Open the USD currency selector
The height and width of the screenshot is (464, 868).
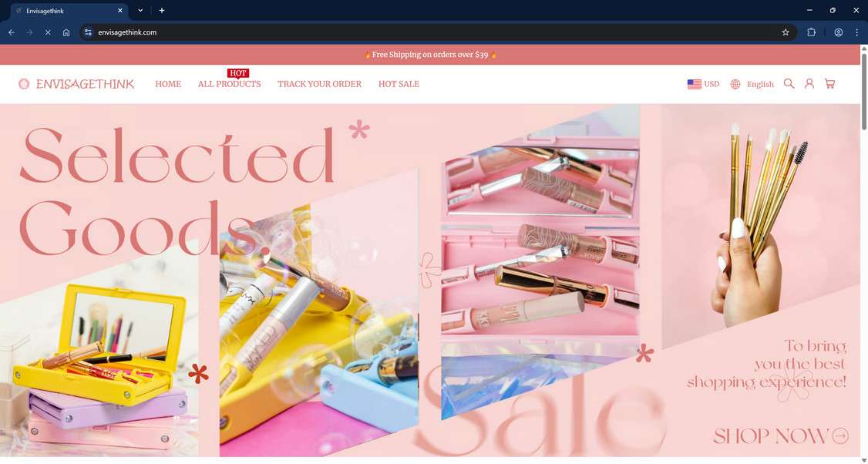pos(703,84)
